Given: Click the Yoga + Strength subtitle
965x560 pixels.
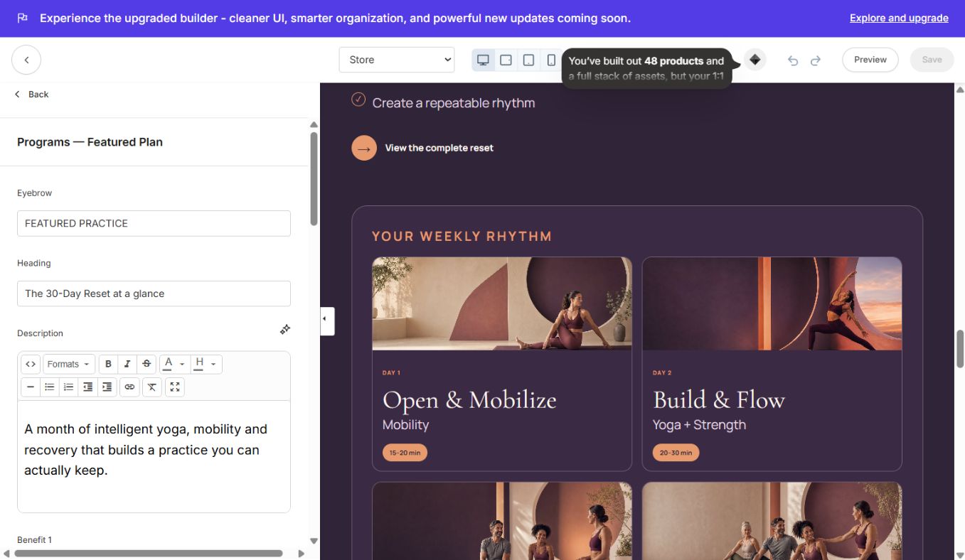Looking at the screenshot, I should [699, 425].
